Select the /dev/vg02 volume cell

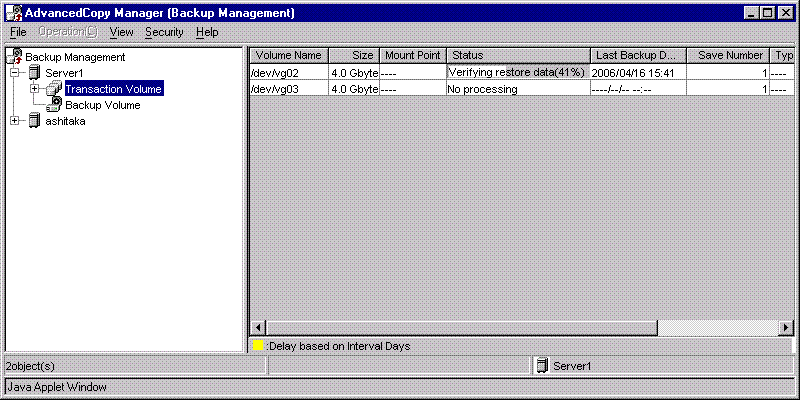289,73
